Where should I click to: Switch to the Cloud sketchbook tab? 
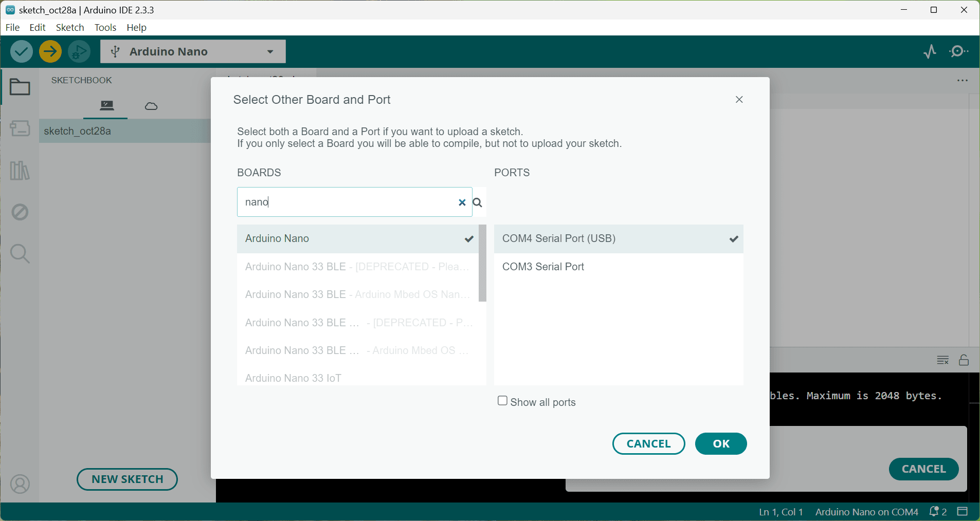click(151, 106)
